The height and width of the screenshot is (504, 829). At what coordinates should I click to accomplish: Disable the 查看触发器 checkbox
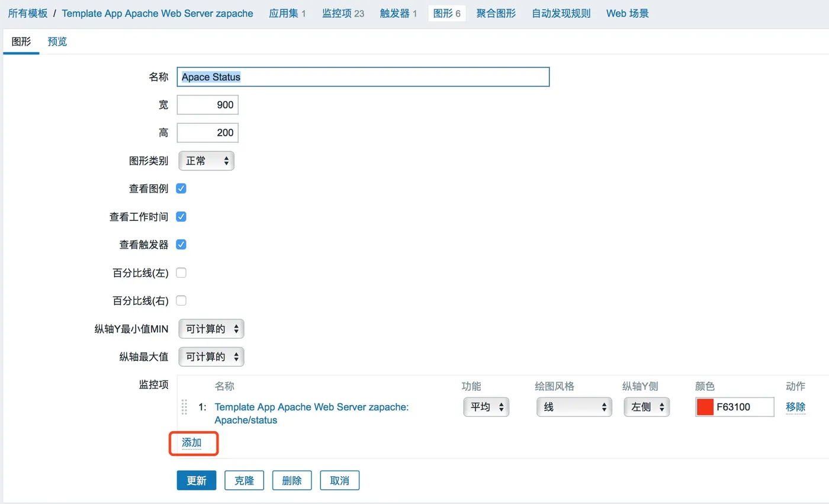click(x=181, y=245)
